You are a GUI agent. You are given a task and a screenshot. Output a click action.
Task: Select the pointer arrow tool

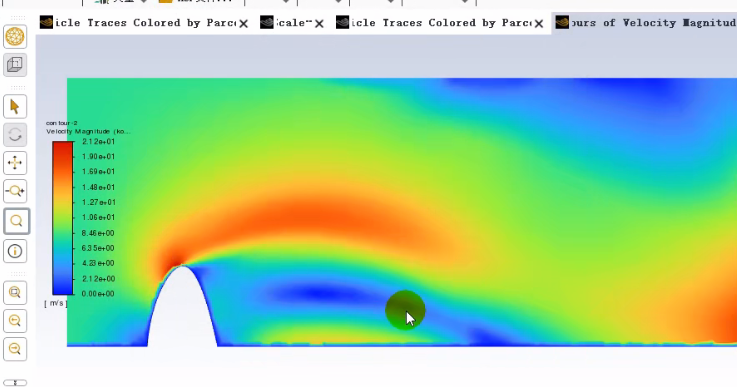[15, 107]
